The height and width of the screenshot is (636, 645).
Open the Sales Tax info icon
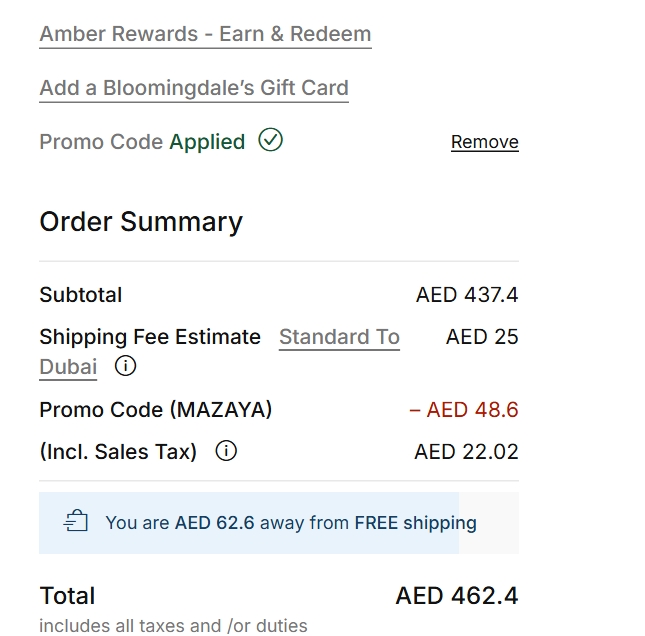(227, 451)
